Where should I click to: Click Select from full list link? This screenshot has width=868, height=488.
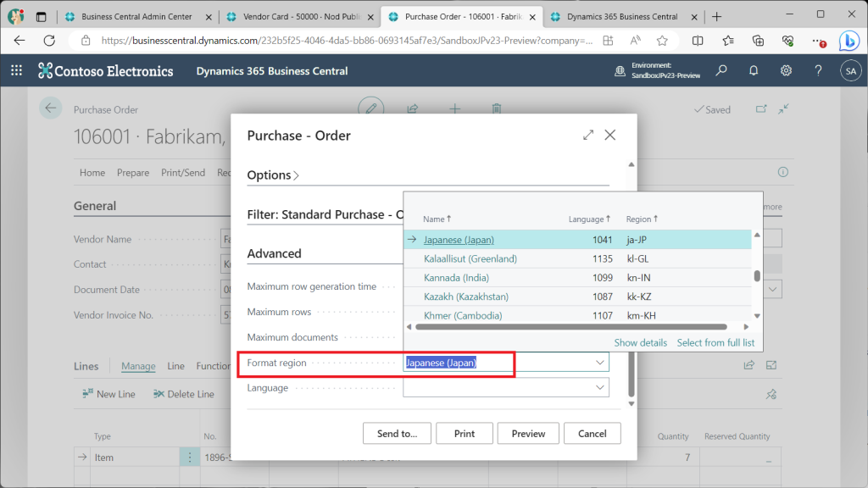[x=715, y=342]
